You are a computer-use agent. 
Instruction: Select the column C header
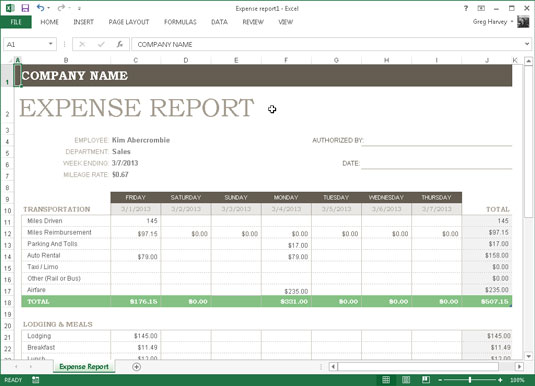click(135, 60)
